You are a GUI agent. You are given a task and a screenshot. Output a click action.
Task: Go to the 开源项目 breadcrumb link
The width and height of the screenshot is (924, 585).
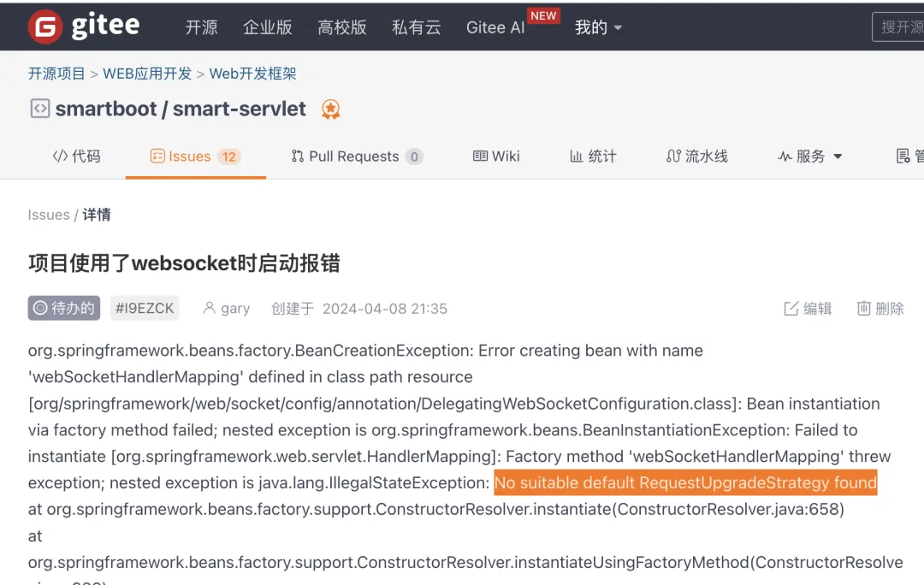(x=56, y=74)
